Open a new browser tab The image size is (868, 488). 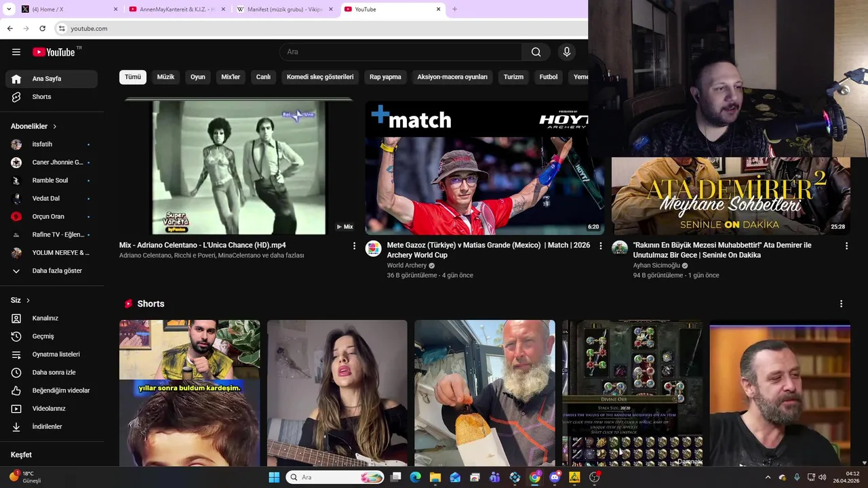tap(454, 9)
